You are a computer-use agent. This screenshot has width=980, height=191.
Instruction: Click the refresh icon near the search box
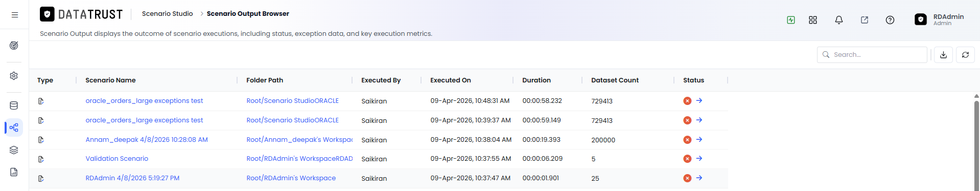(x=965, y=55)
